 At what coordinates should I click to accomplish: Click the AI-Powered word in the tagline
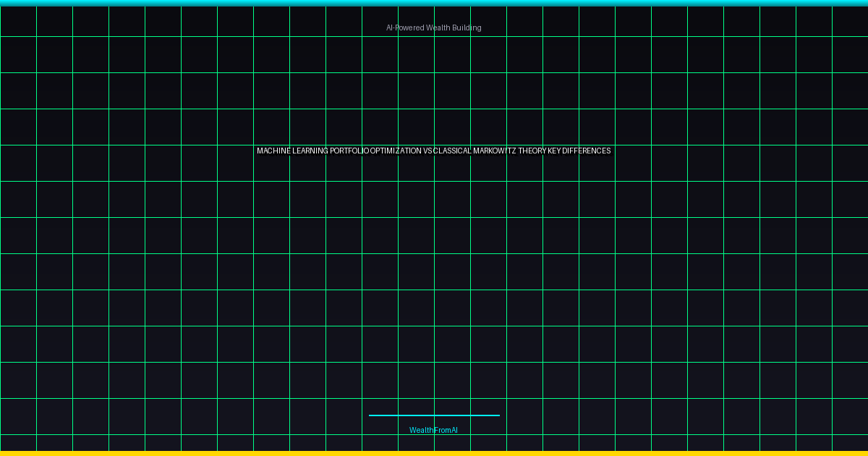pos(404,28)
